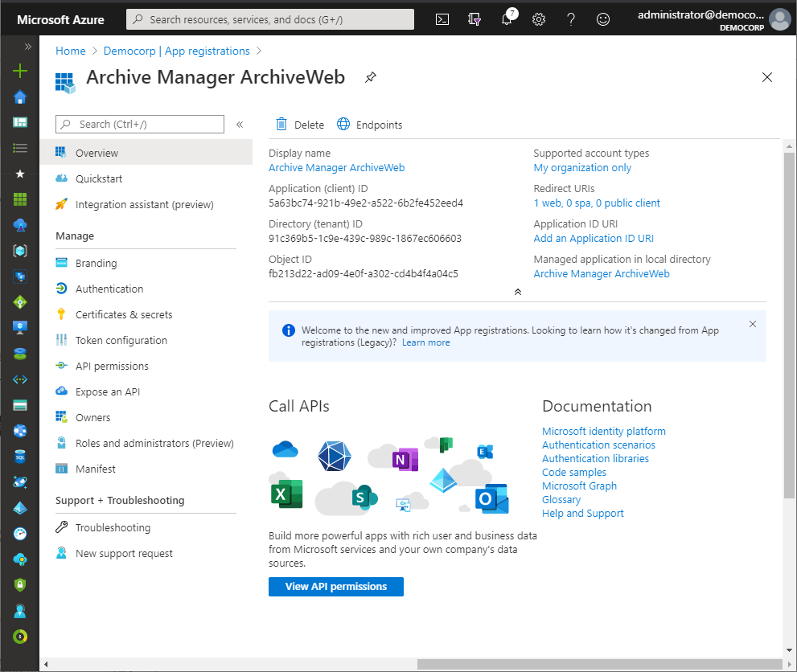Expand the left portal sidebar

pyautogui.click(x=28, y=47)
